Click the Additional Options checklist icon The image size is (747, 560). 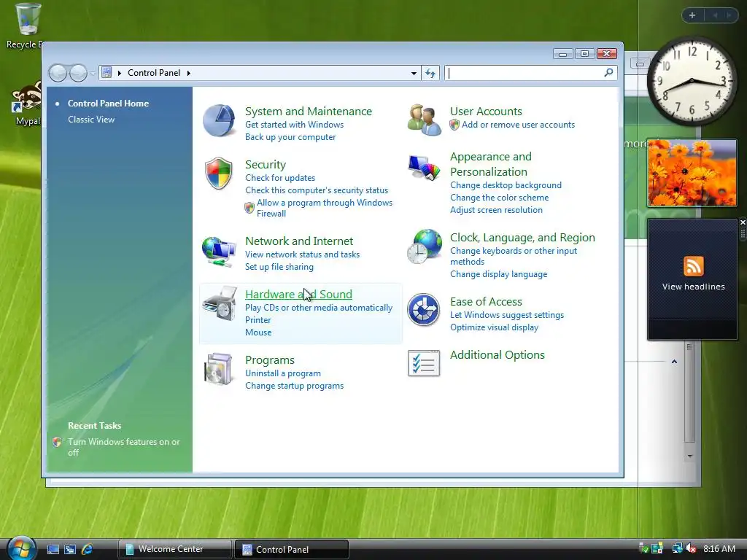tap(424, 364)
